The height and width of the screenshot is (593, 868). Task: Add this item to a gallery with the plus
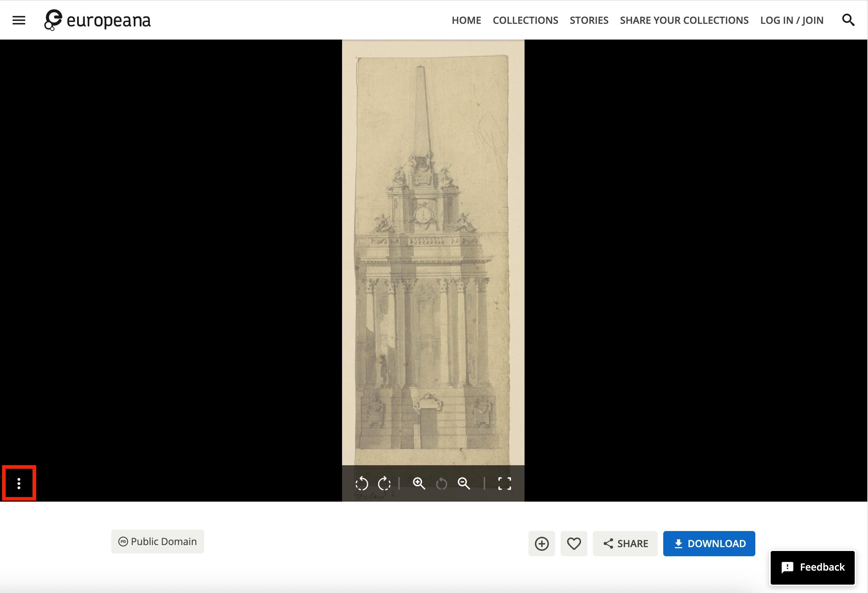pos(541,543)
